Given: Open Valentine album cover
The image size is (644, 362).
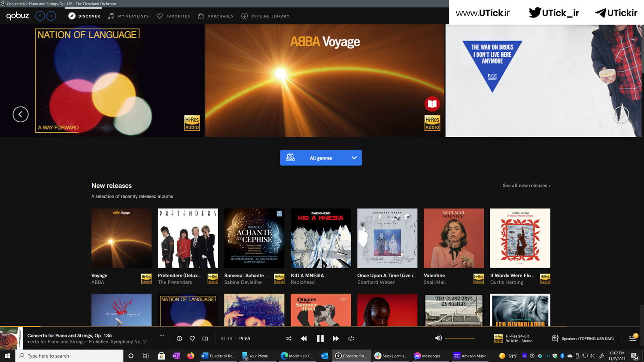Looking at the screenshot, I should click(454, 238).
